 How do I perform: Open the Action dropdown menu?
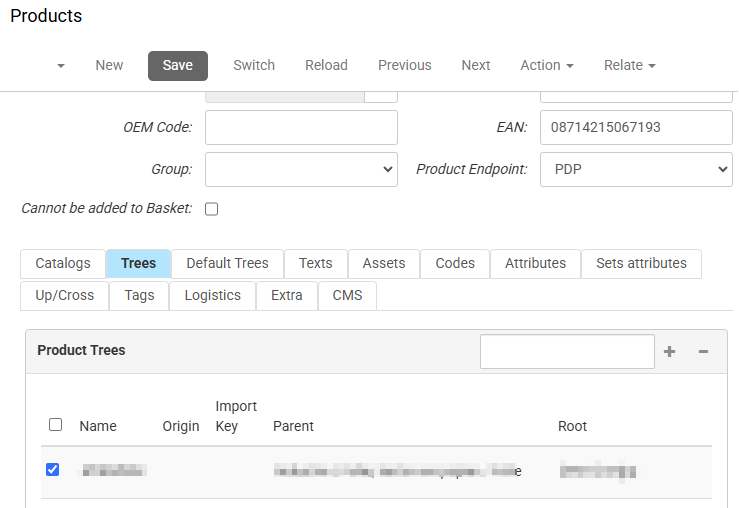pos(546,65)
